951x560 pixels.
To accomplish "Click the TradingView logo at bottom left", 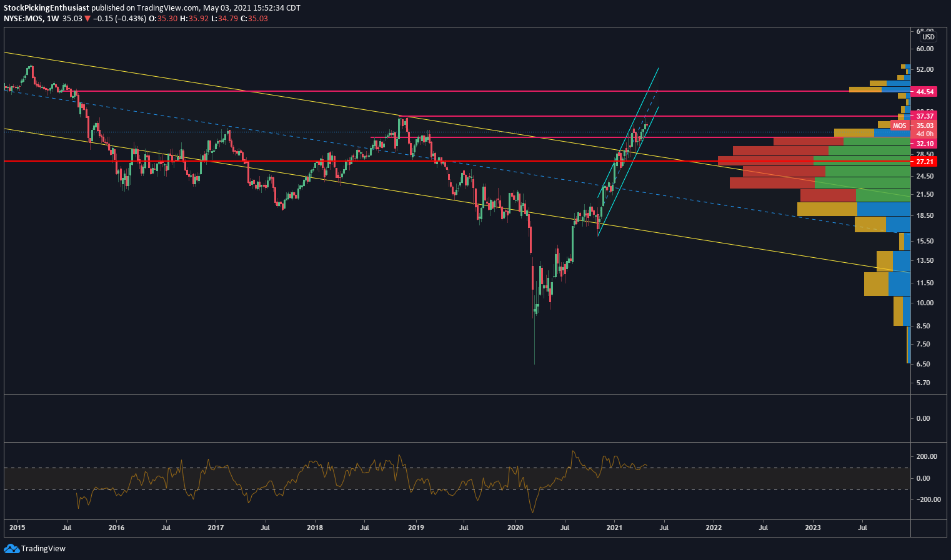I will [x=34, y=549].
